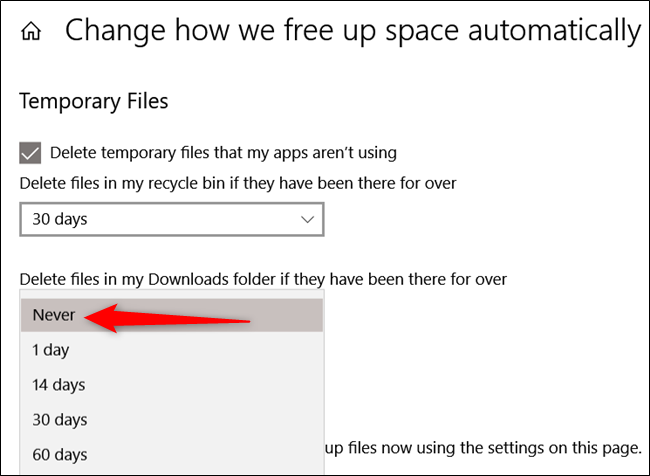Click the "Temporary Files" section heading
This screenshot has width=650, height=476.
(x=94, y=101)
